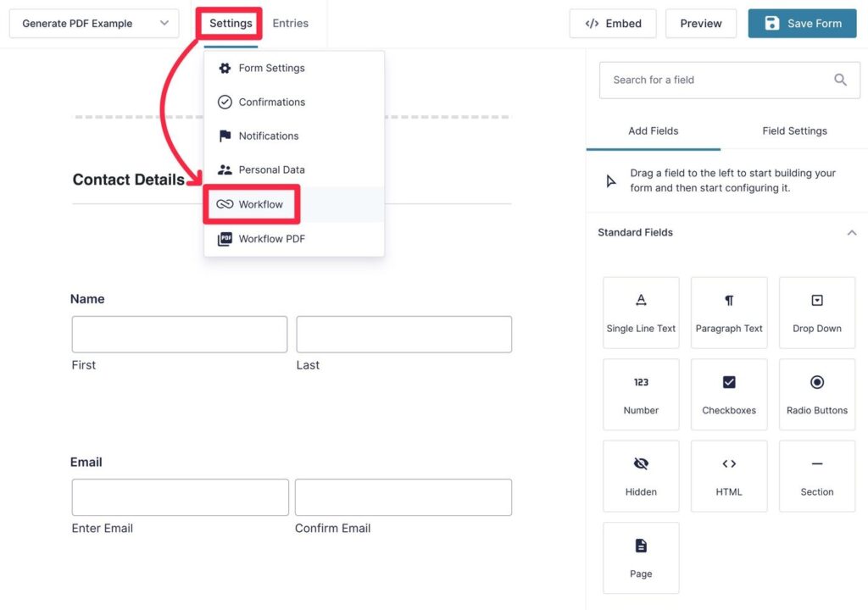Click the HTML field icon
The width and height of the screenshot is (868, 610).
click(729, 475)
